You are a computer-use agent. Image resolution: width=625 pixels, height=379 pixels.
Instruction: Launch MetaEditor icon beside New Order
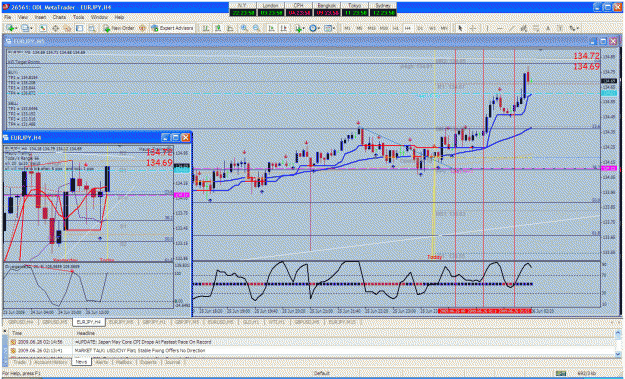click(x=142, y=28)
